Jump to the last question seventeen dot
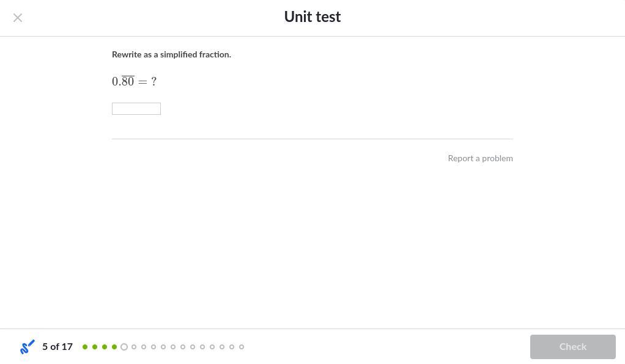 click(242, 347)
